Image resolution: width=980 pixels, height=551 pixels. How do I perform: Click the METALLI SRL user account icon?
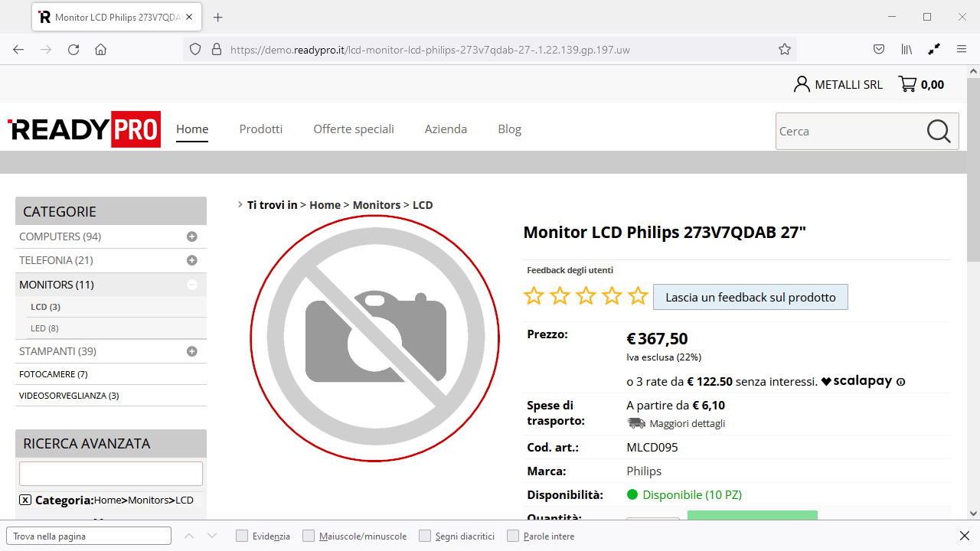pyautogui.click(x=802, y=84)
